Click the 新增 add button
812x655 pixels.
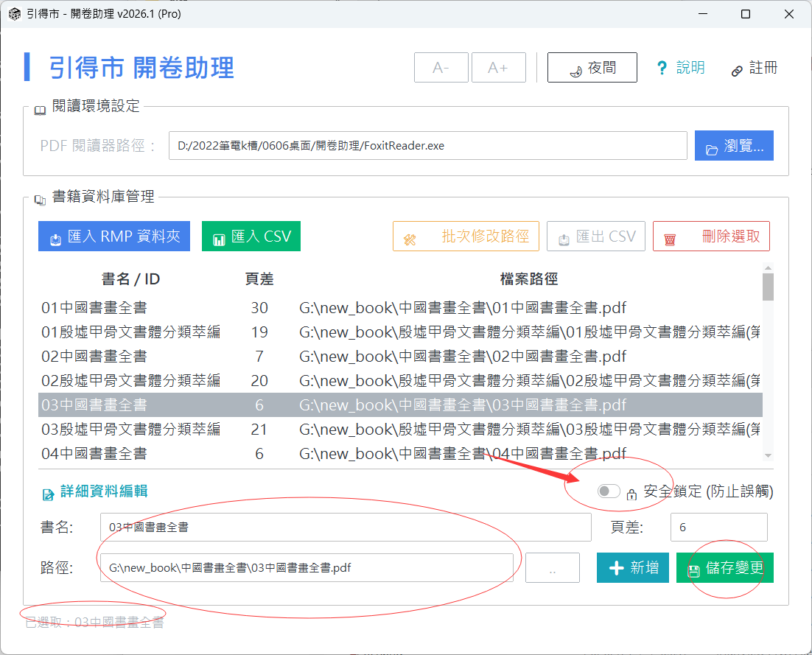(x=633, y=568)
